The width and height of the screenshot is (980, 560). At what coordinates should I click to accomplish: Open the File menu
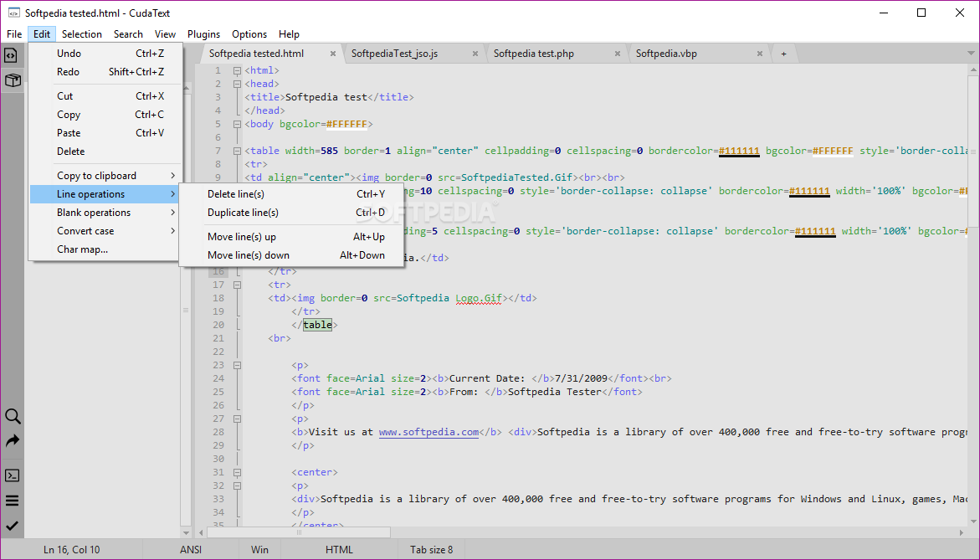pos(14,34)
